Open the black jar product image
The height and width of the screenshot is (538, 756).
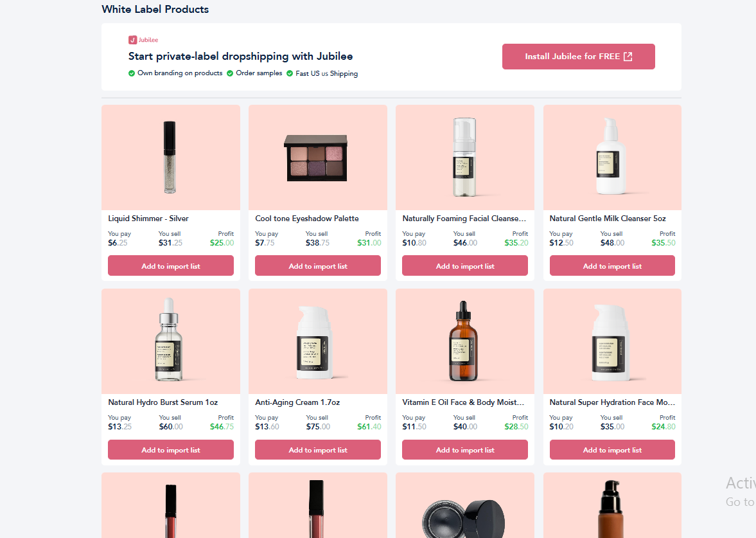pos(465,505)
